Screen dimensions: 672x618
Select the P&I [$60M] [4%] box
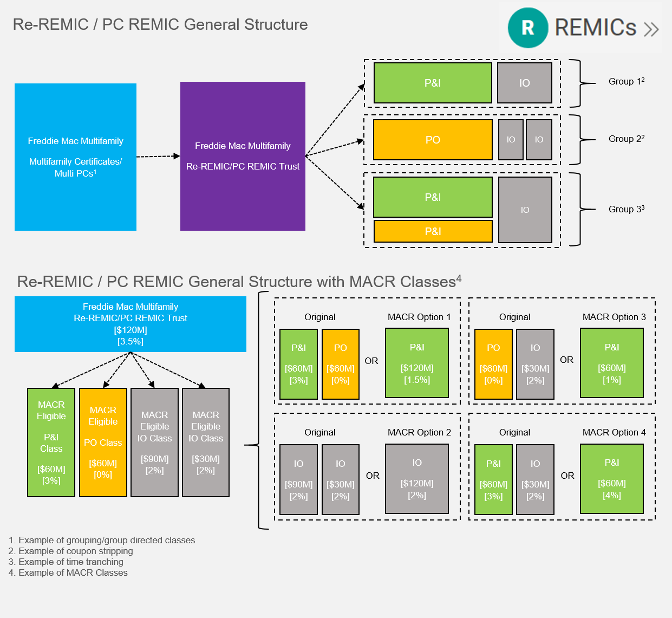pyautogui.click(x=612, y=479)
